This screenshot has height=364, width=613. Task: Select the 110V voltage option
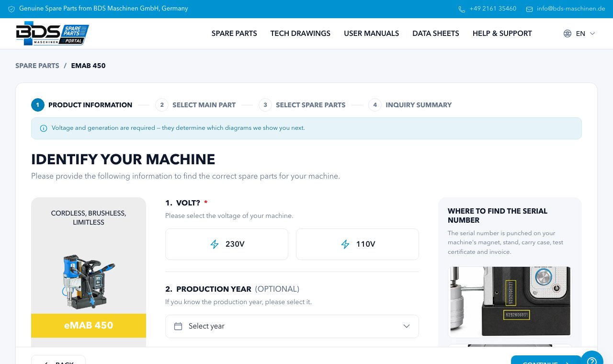[x=357, y=244]
